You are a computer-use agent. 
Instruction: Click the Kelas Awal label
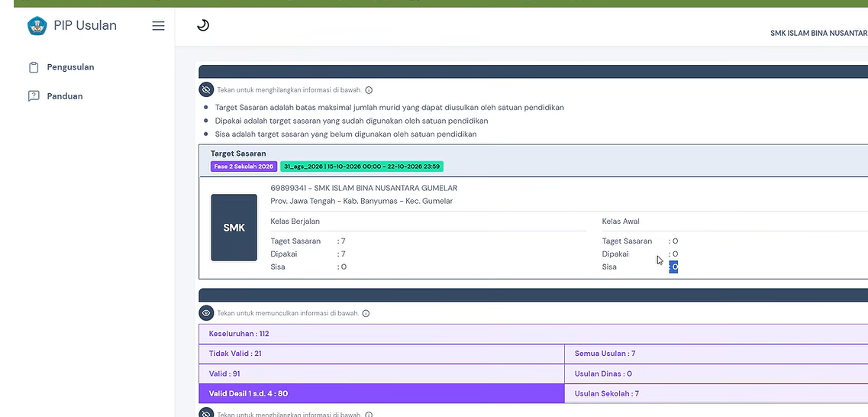621,221
